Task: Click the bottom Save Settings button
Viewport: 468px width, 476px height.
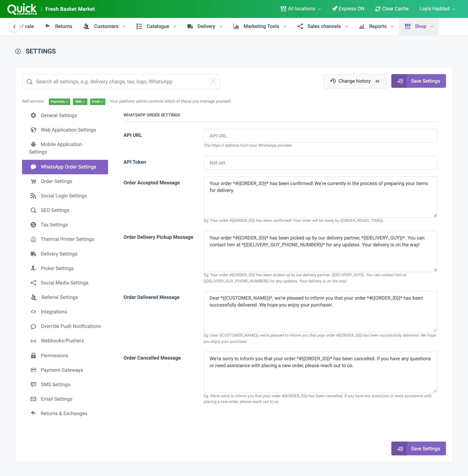Action: pyautogui.click(x=418, y=448)
